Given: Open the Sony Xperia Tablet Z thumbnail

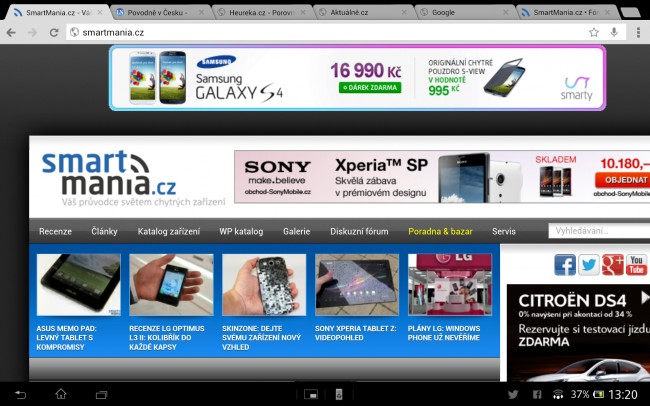Looking at the screenshot, I should [x=357, y=285].
